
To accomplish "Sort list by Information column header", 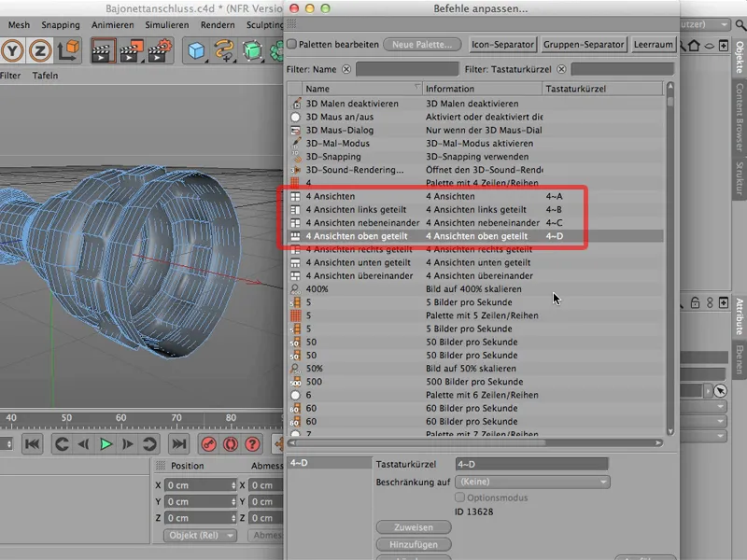I will (x=482, y=89).
